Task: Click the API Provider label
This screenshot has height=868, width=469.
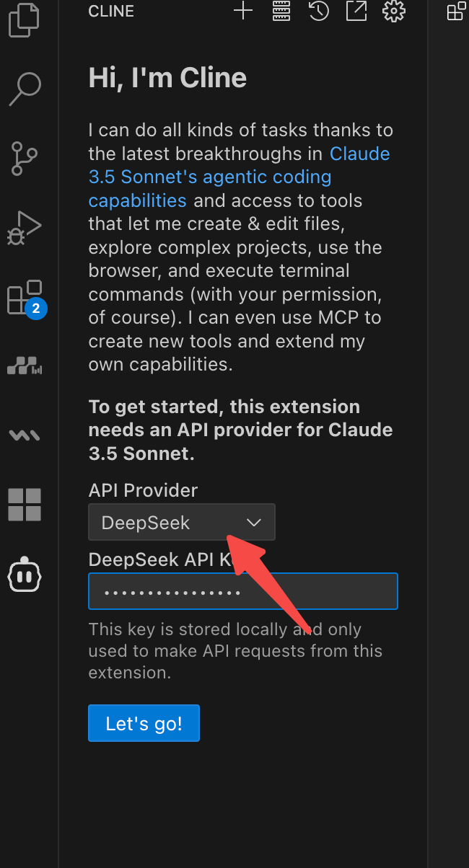Action: [143, 490]
